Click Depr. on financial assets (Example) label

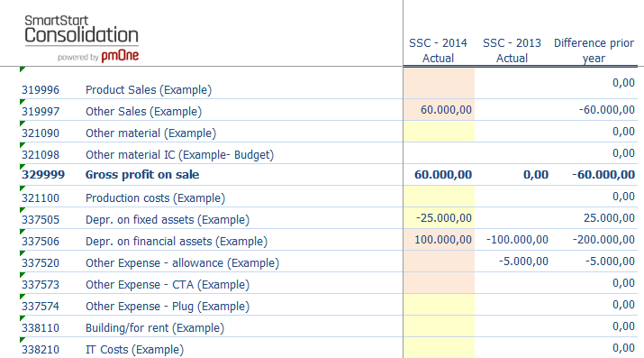(x=177, y=242)
